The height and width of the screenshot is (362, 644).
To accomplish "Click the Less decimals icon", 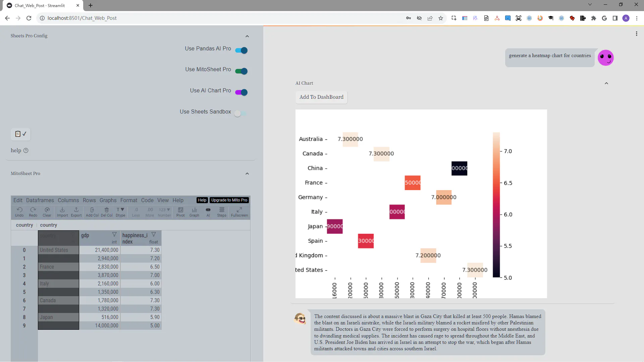I will (x=136, y=212).
